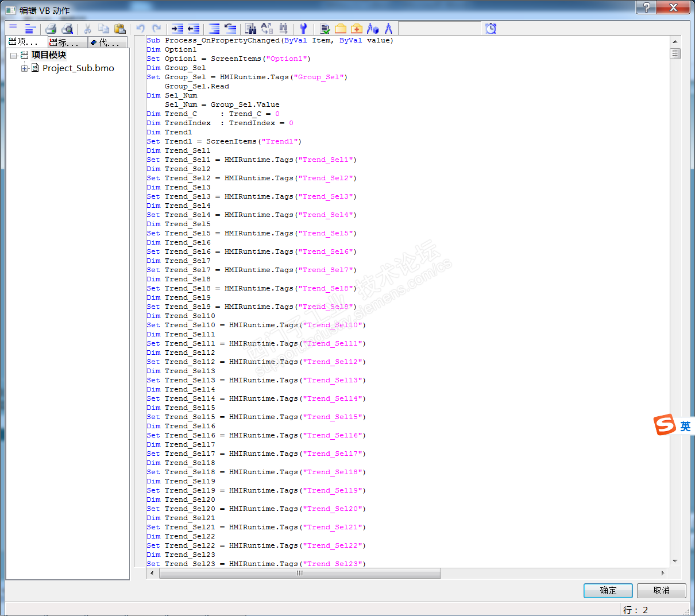This screenshot has height=616, width=695.
Task: Toggle the 英 input language indicator
Action: (x=685, y=427)
